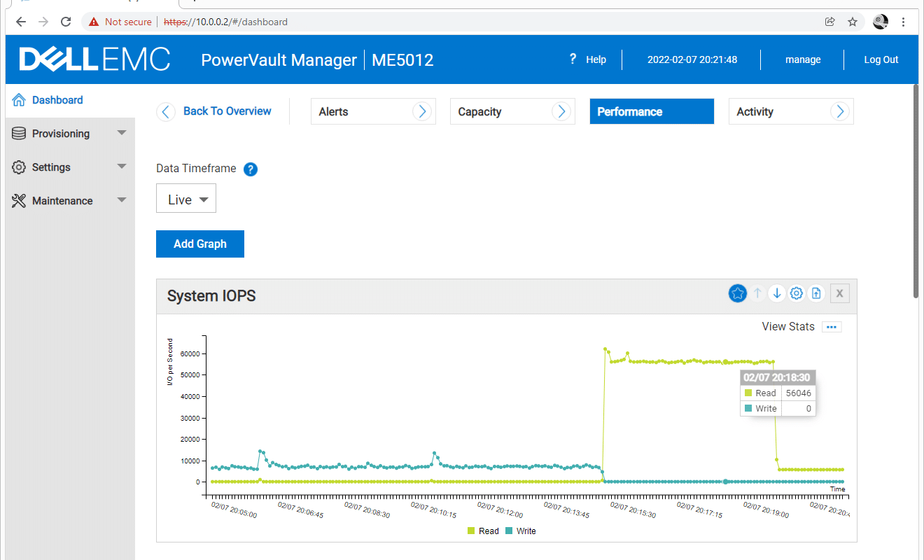
Task: Open Chrome's three-dot menu
Action: pos(904,22)
